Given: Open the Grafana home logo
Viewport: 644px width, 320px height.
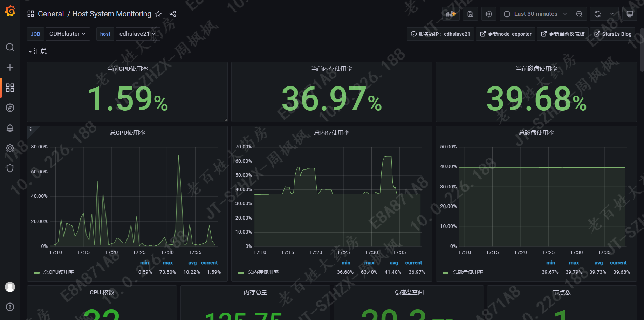Looking at the screenshot, I should click(10, 11).
